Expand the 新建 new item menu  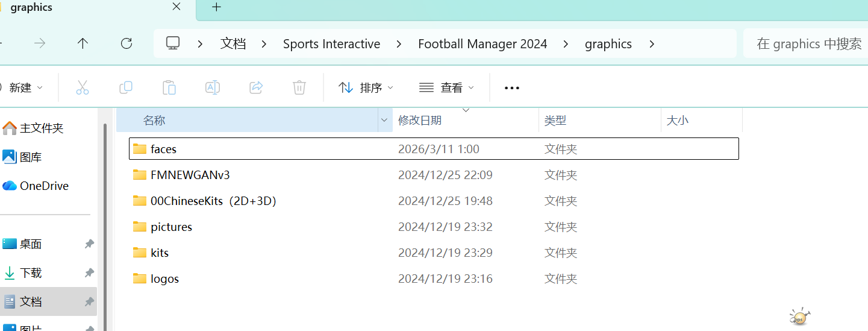pos(24,87)
